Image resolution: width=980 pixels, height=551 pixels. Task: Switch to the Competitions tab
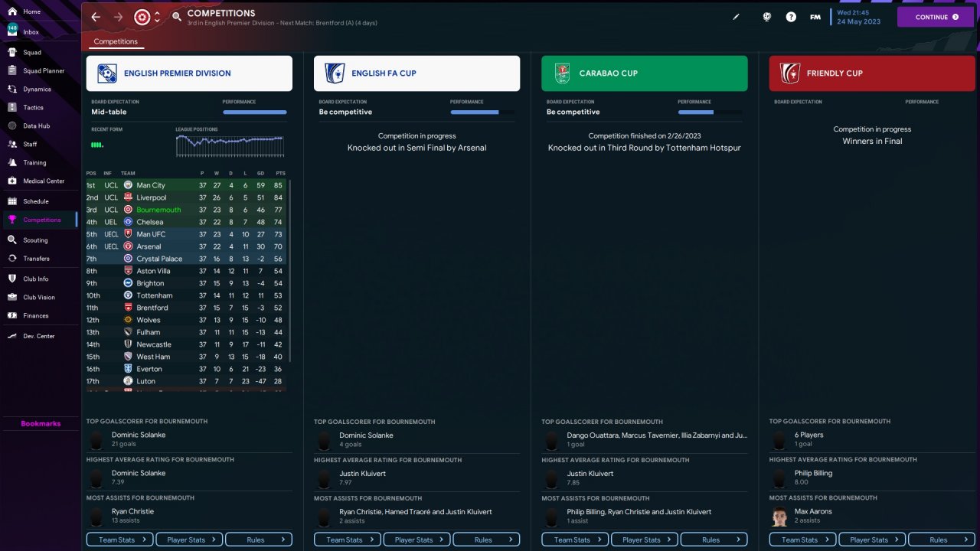(x=116, y=42)
